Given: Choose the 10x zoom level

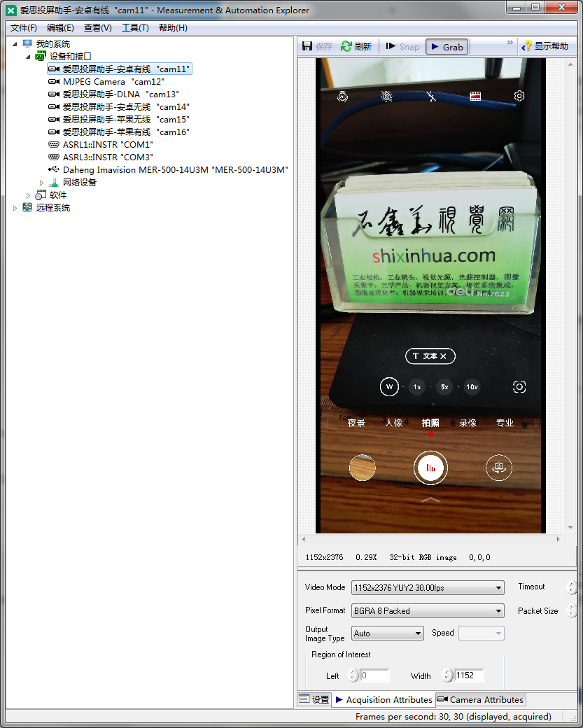Looking at the screenshot, I should (x=472, y=386).
